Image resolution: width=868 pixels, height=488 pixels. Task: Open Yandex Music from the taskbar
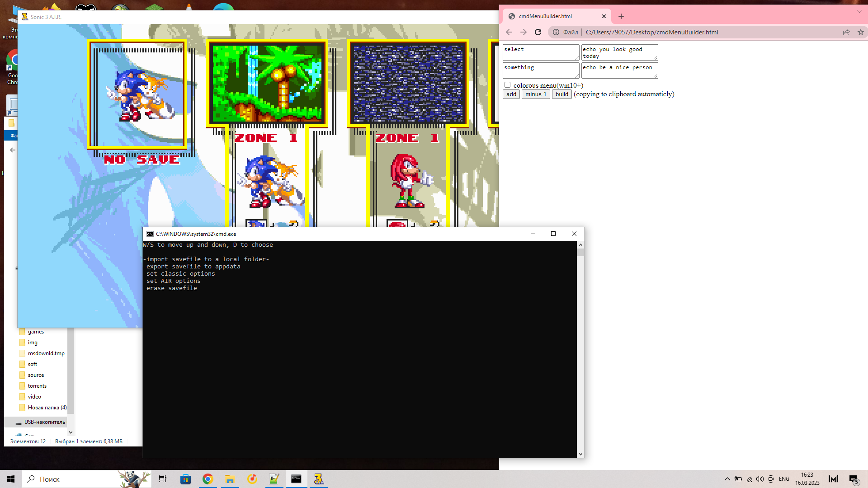(x=252, y=479)
